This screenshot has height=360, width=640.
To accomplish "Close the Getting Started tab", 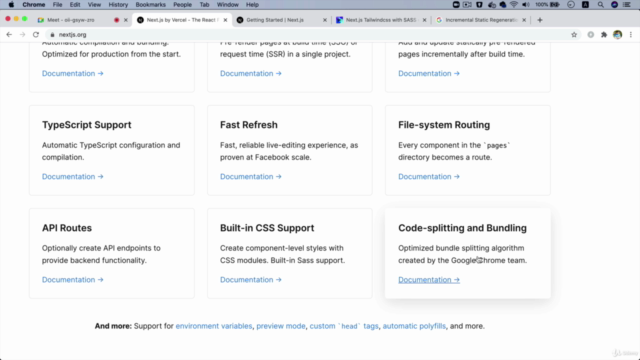I will pyautogui.click(x=325, y=20).
